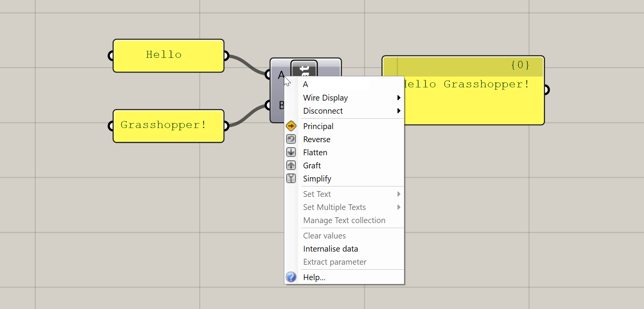This screenshot has height=309, width=644.
Task: Select Simplify in the context menu
Action: 344,179
